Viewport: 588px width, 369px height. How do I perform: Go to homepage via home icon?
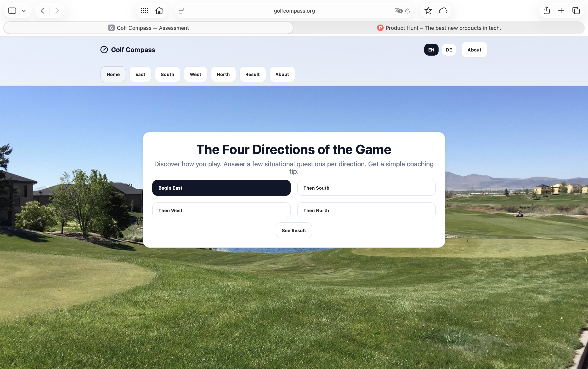[x=159, y=10]
